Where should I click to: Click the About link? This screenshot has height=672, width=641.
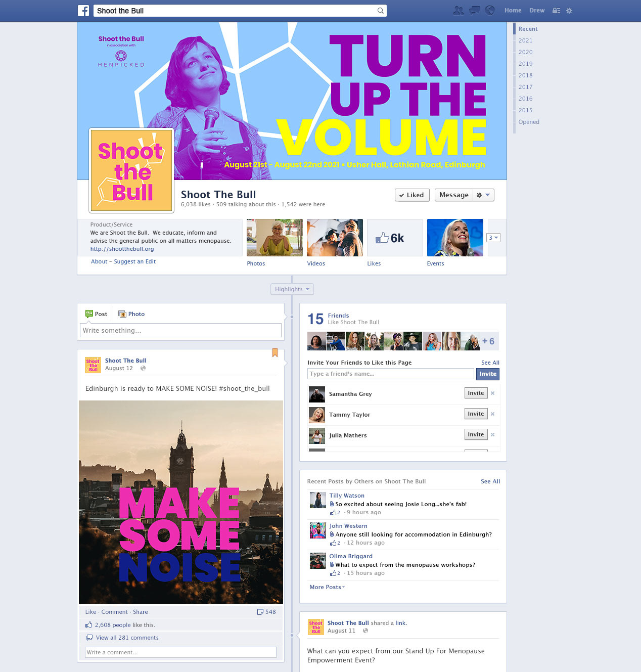99,261
